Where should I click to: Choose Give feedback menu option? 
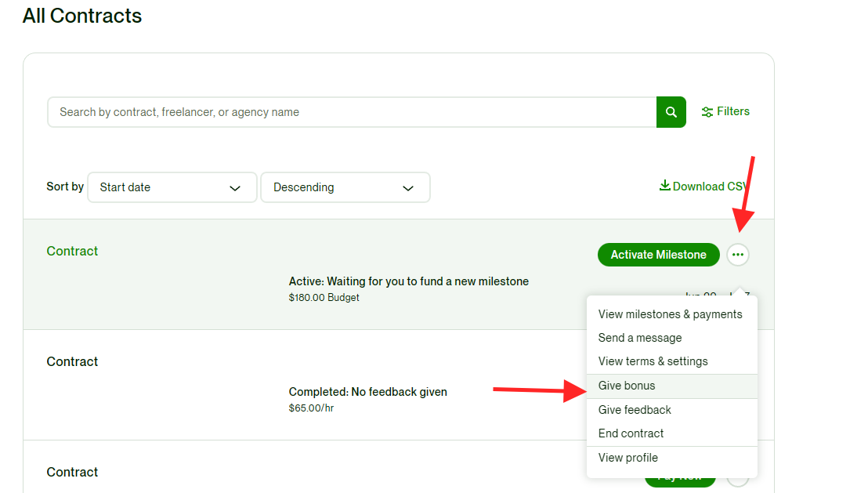tap(635, 410)
